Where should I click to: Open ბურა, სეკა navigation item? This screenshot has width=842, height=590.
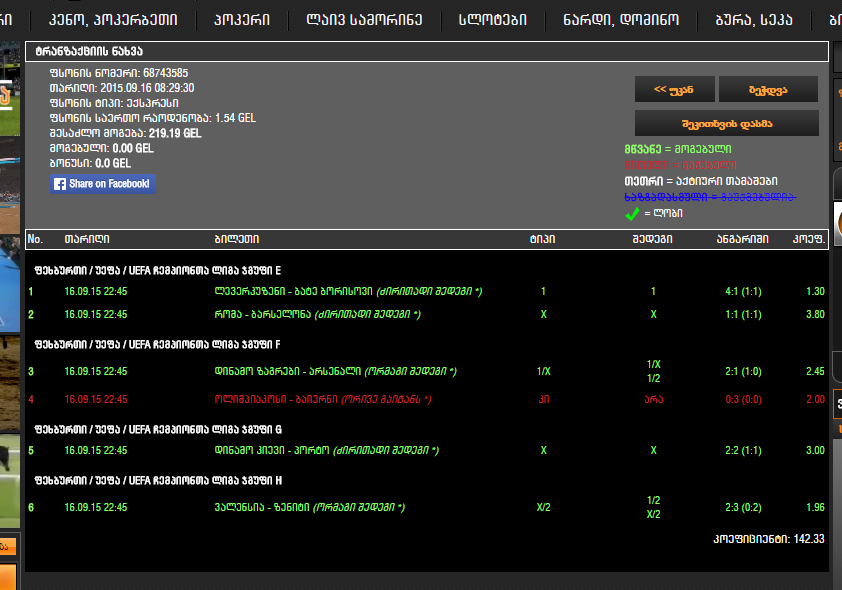(754, 19)
